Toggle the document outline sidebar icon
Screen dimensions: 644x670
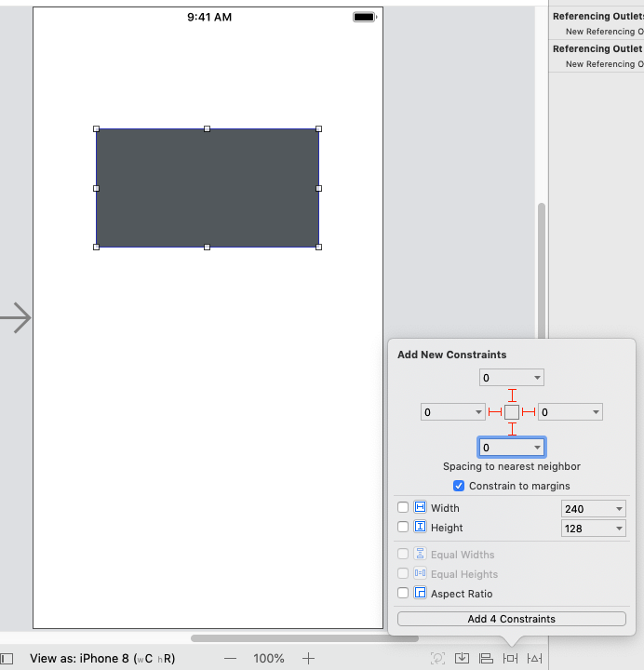(7, 658)
